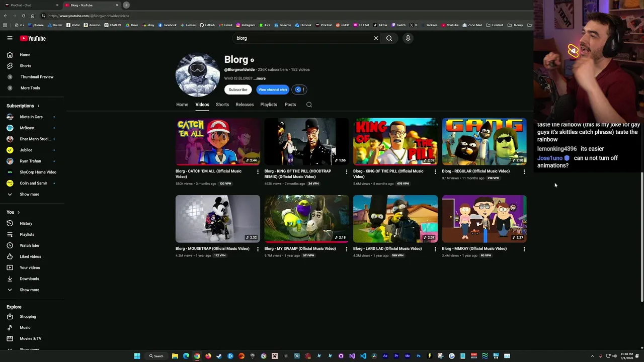The height and width of the screenshot is (362, 644).
Task: Open Blorg - MY SWAMP video title
Action: click(300, 248)
